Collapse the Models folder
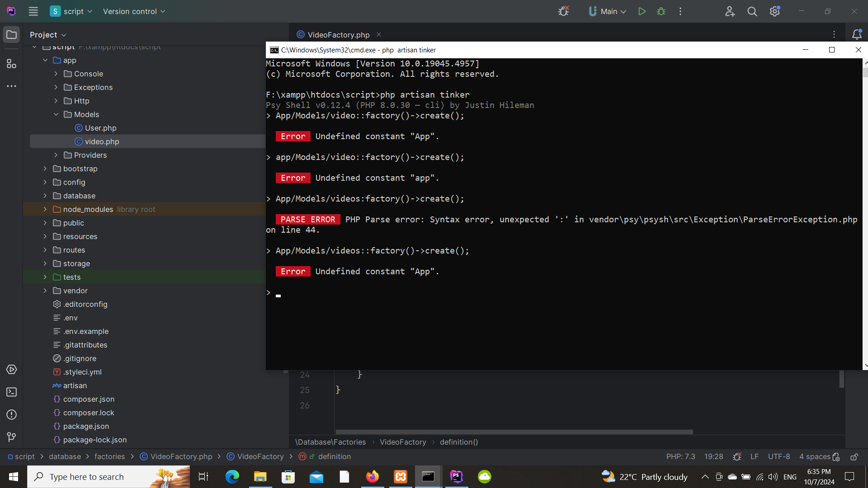 tap(56, 114)
